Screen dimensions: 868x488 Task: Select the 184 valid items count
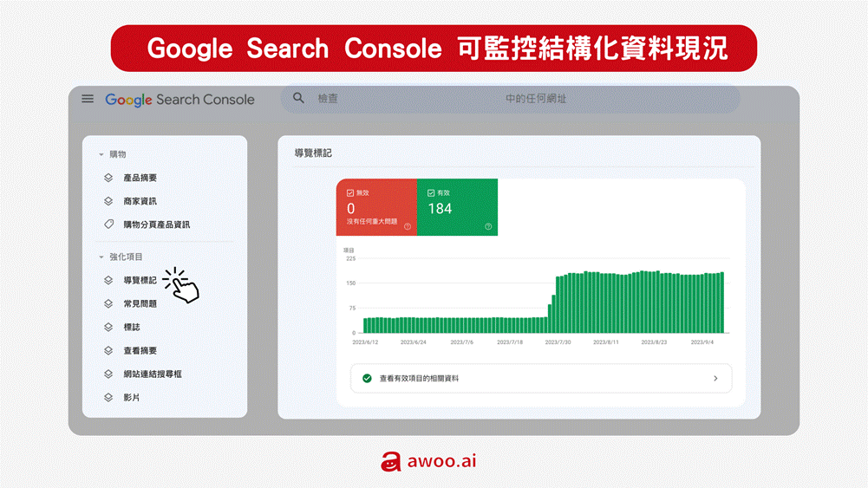point(441,209)
